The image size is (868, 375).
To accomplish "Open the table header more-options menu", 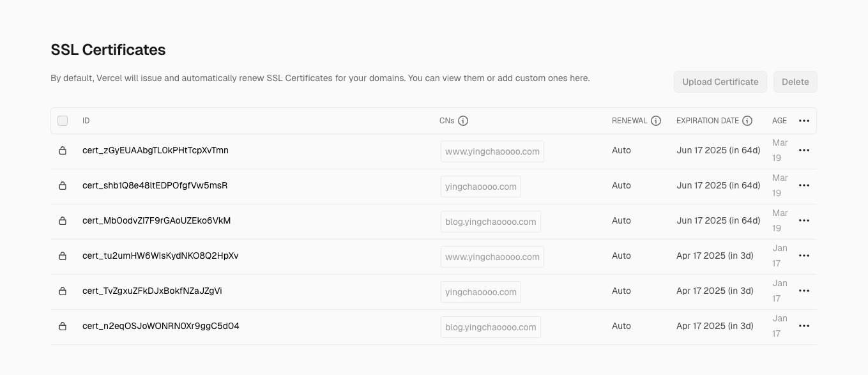I will click(x=803, y=121).
